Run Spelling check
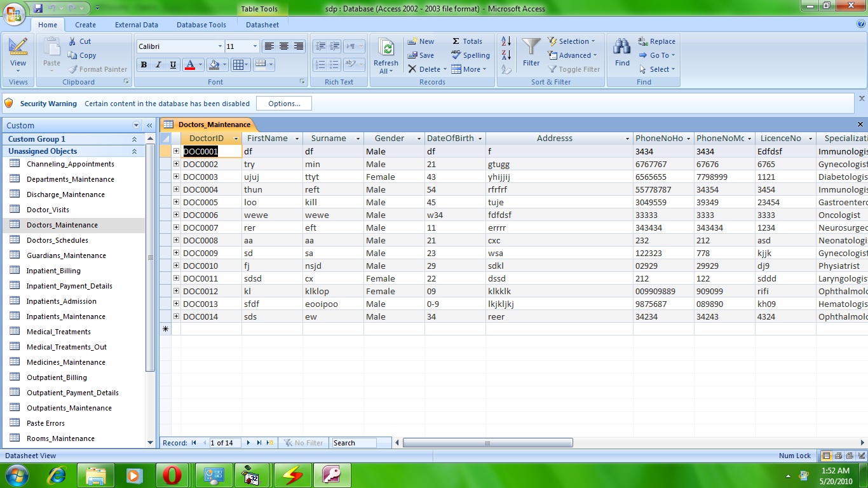The height and width of the screenshot is (488, 868). point(470,55)
